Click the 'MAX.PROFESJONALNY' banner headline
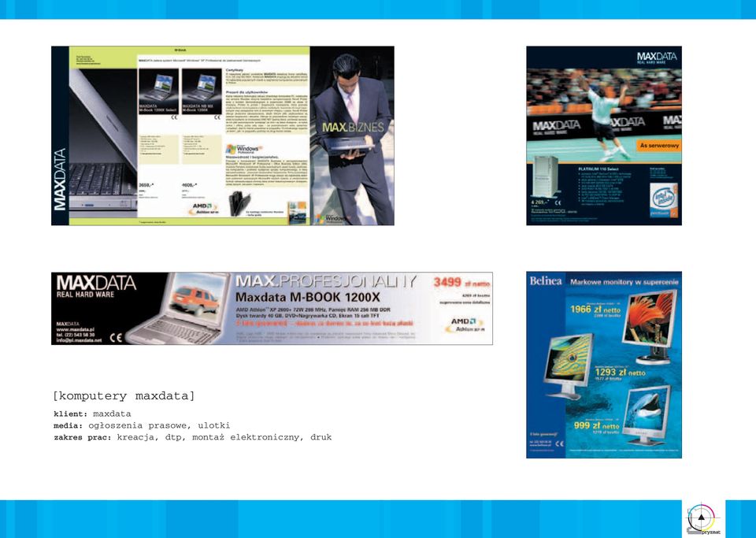 click(x=326, y=281)
